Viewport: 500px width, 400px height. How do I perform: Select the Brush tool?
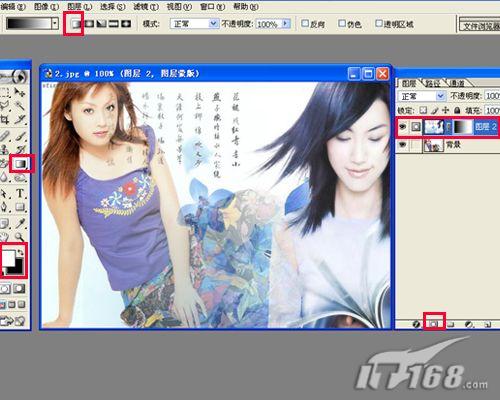point(20,136)
